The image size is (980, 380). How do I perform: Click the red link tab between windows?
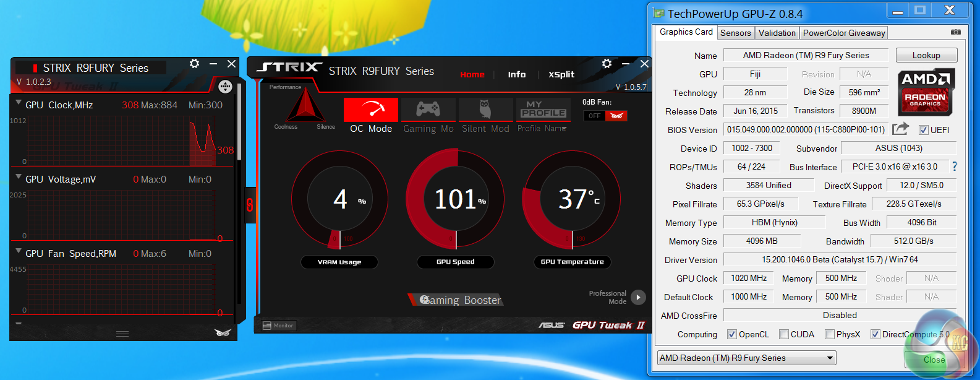(x=250, y=205)
